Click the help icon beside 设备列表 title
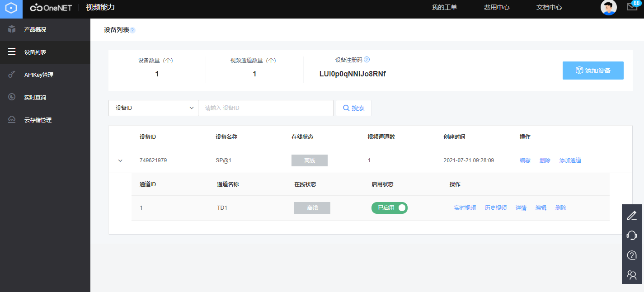 pos(132,30)
